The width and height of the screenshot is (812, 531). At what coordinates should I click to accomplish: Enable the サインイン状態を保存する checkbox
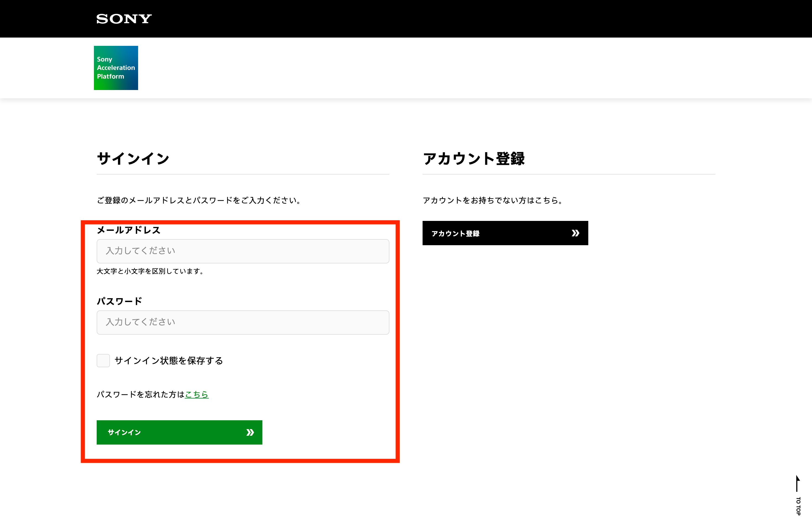[103, 360]
